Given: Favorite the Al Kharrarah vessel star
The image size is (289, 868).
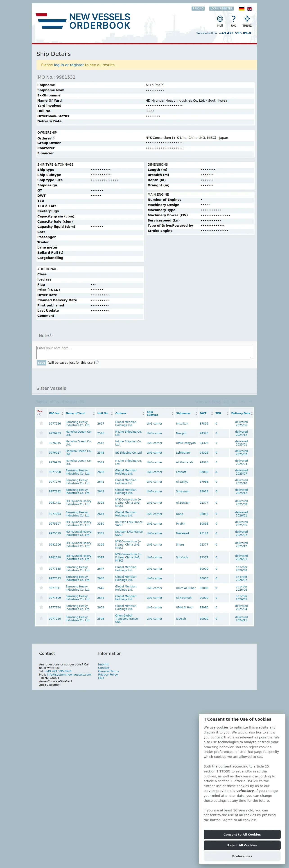Looking at the screenshot, I should [41, 462].
